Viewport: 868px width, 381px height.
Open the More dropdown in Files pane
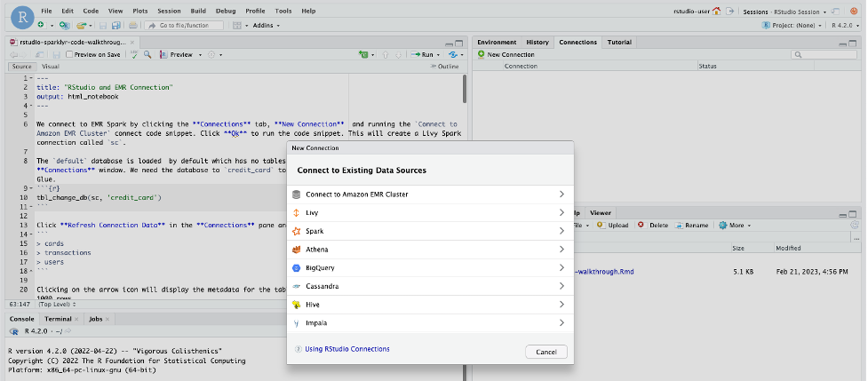[735, 225]
